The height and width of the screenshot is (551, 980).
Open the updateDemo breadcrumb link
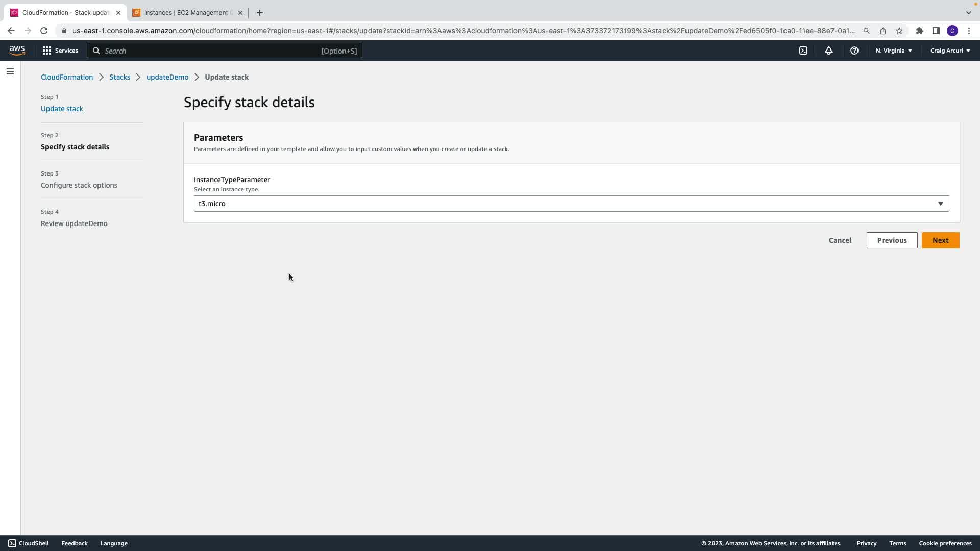click(167, 77)
